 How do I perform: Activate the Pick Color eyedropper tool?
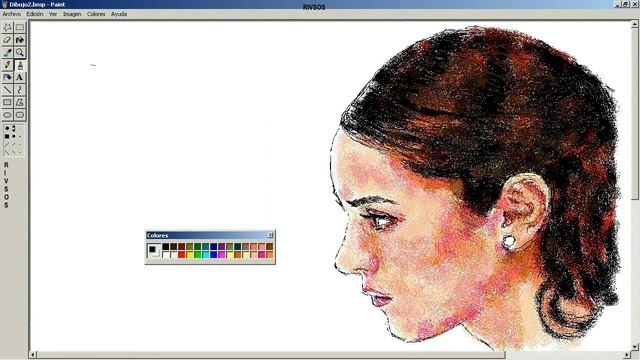pyautogui.click(x=7, y=53)
